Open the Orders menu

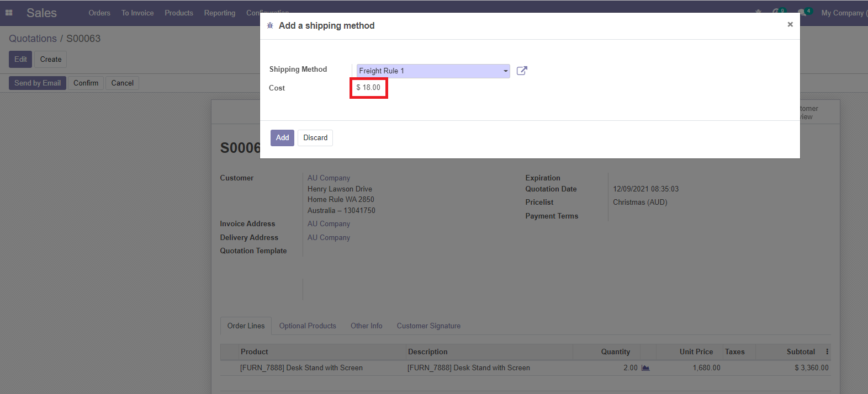[x=99, y=13]
